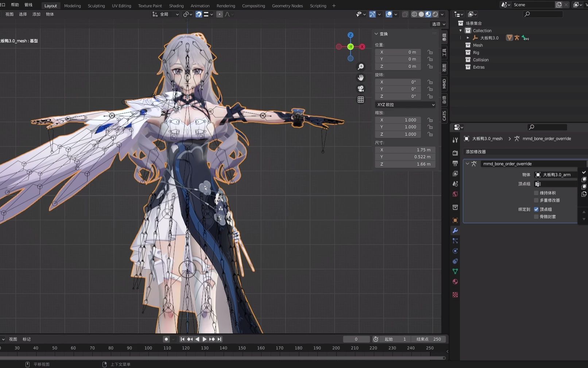Click the zoom magnifier viewport navigation icon
The width and height of the screenshot is (588, 368).
click(x=361, y=66)
